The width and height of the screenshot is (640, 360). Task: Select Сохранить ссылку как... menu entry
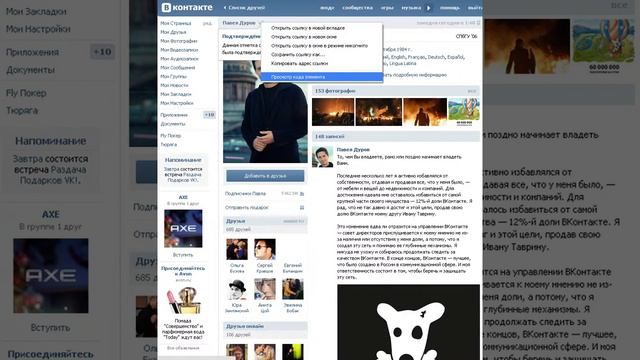(322, 54)
